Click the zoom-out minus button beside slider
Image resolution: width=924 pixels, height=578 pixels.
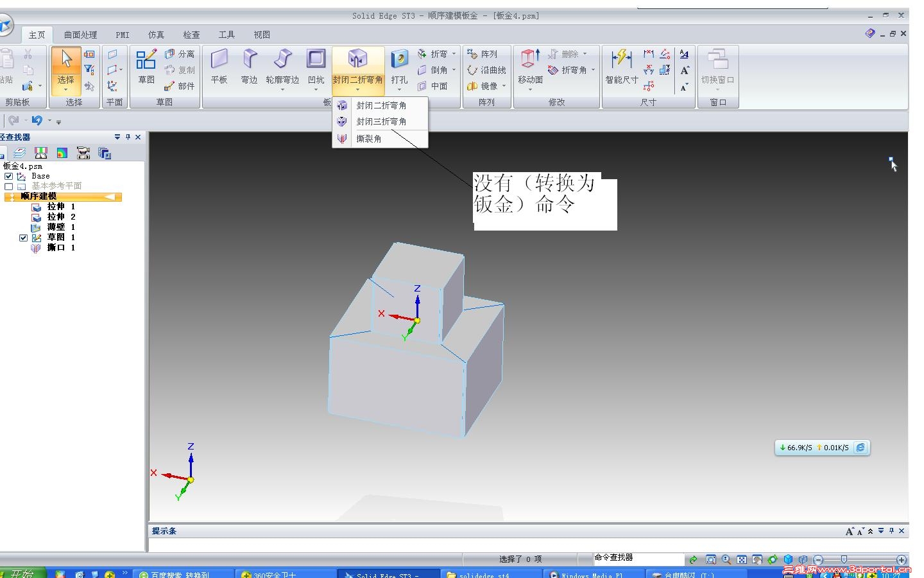(817, 560)
